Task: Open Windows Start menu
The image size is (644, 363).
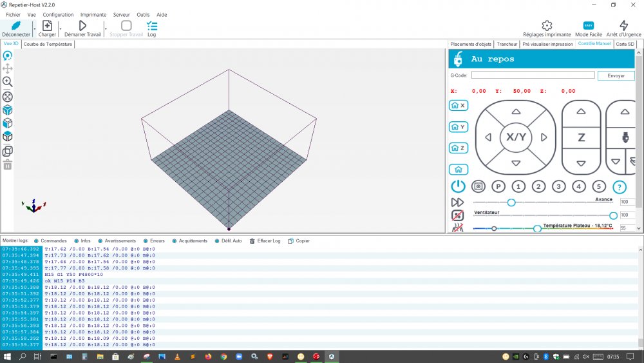Action: pyautogui.click(x=7, y=357)
